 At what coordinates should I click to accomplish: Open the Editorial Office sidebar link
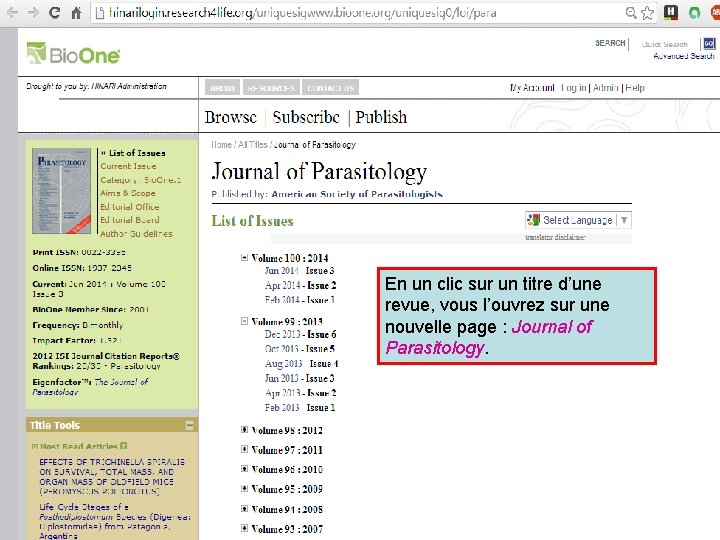tap(130, 207)
